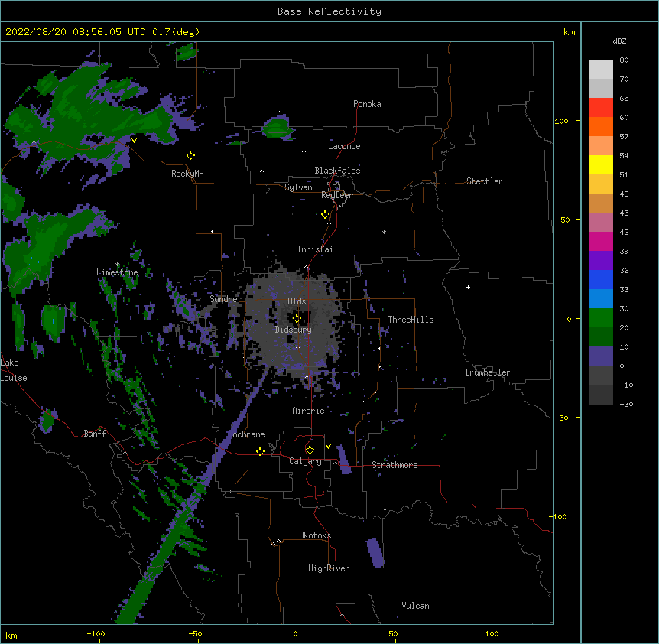Click the Blackfalds city label
Viewport: 659px width, 644px height.
[337, 171]
